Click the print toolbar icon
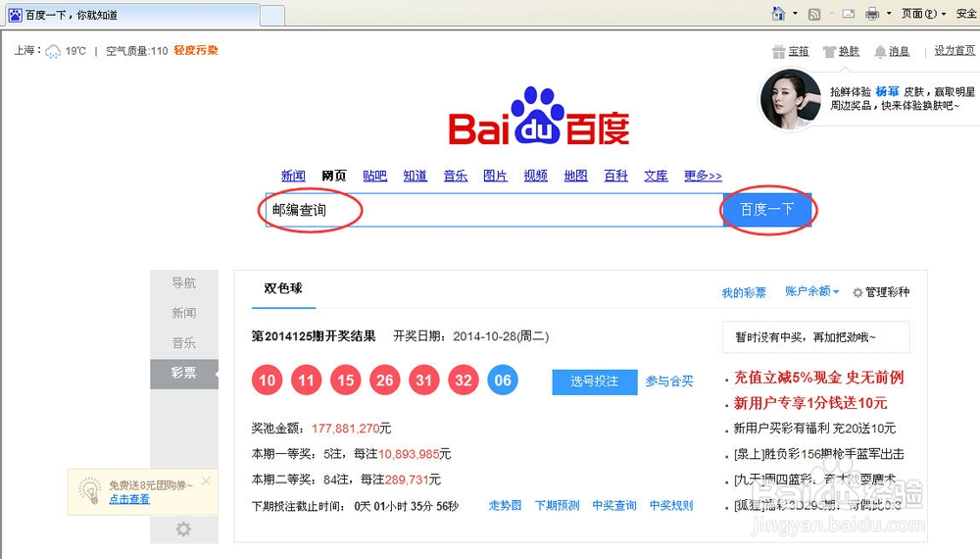Screen dimensions: 980x559 [x=872, y=13]
